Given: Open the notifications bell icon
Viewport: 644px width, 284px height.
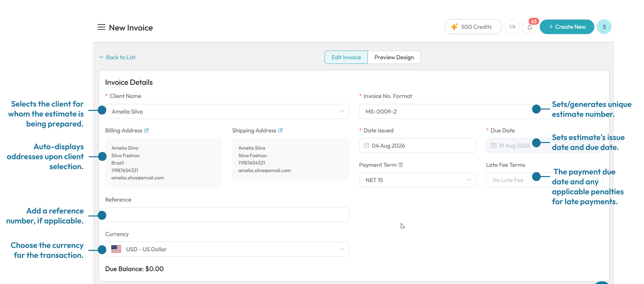Looking at the screenshot, I should click(x=529, y=27).
